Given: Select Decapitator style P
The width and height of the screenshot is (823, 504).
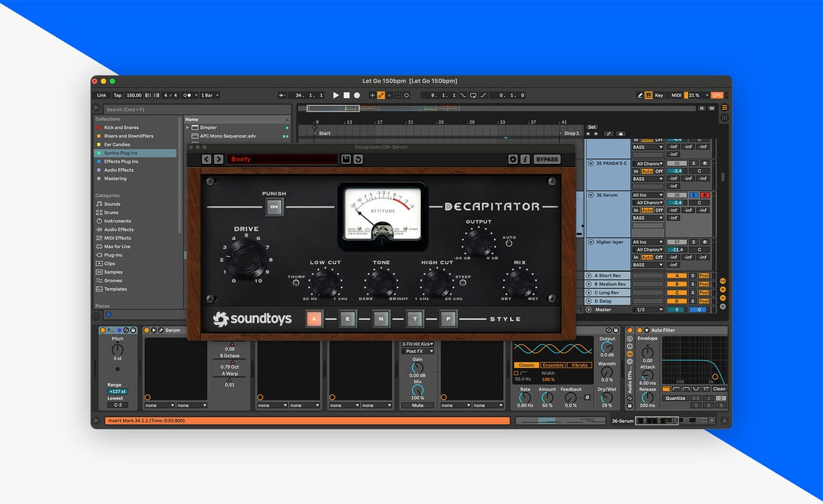Looking at the screenshot, I should 448,319.
